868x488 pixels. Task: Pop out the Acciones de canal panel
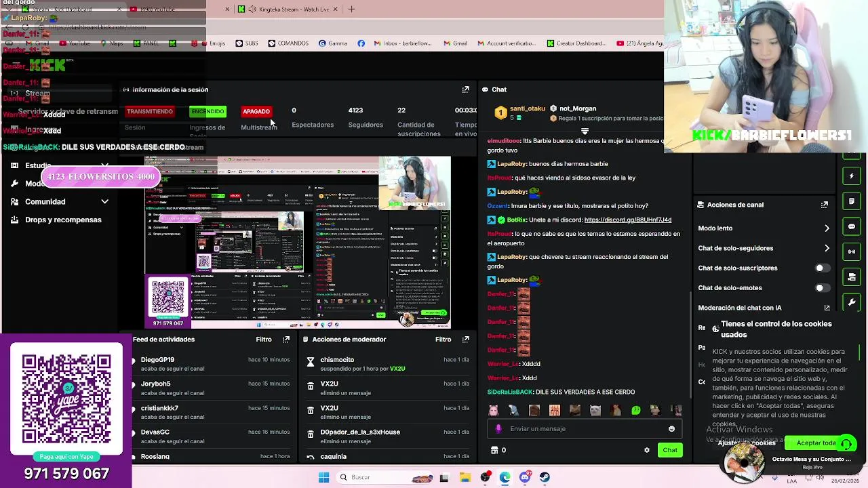(x=825, y=205)
